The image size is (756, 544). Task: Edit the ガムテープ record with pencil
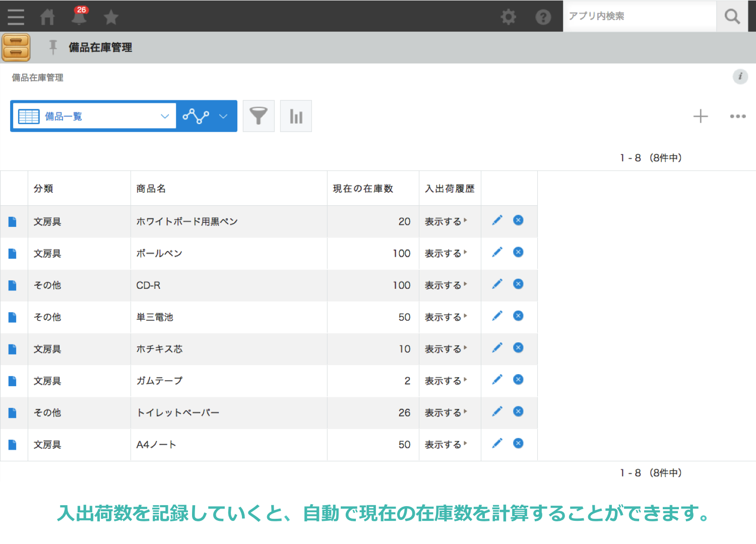497,379
